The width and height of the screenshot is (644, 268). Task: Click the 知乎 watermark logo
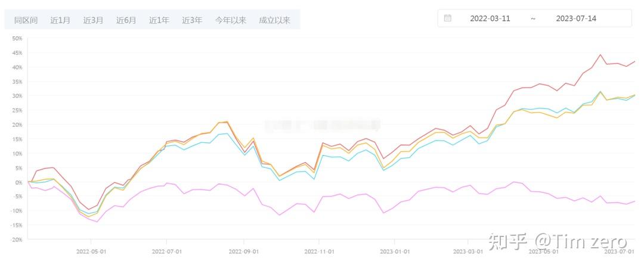508,241
